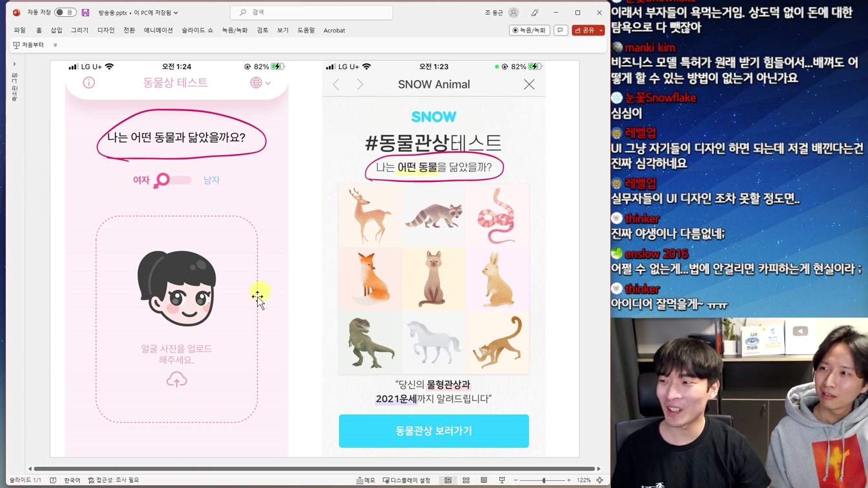Click the deer illustration
The height and width of the screenshot is (488, 868).
point(370,216)
